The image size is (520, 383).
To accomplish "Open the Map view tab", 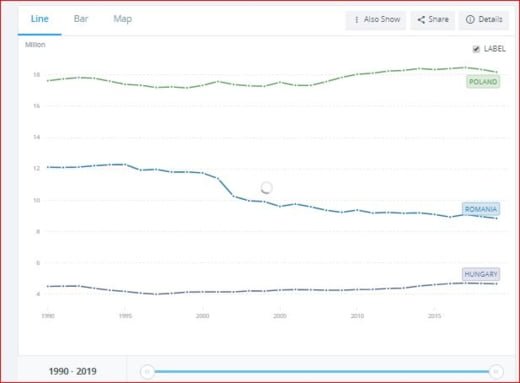I will pos(123,19).
